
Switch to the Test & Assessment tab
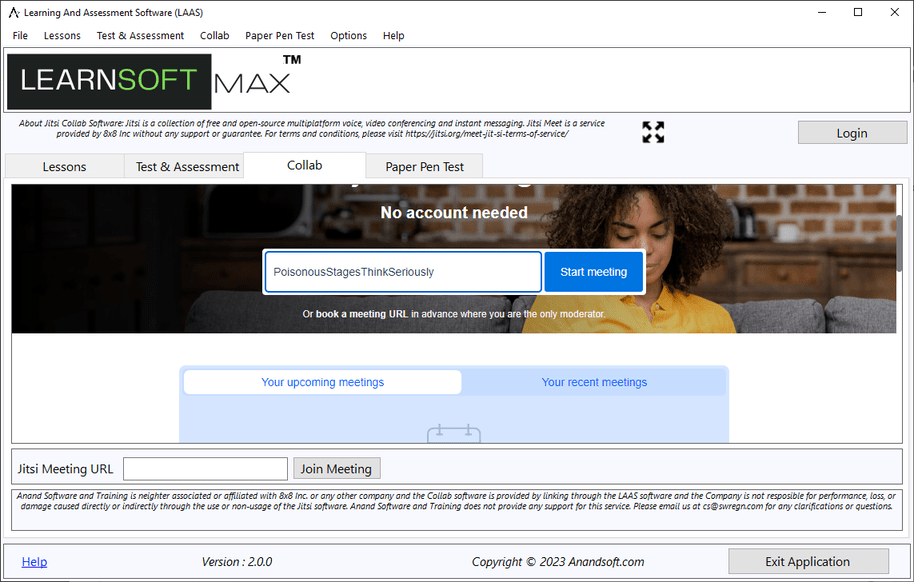click(x=187, y=167)
